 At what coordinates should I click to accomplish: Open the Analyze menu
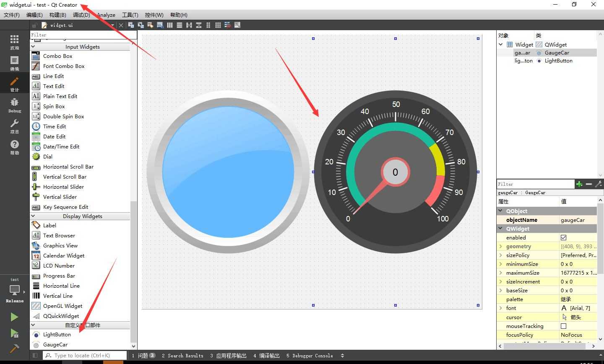(106, 15)
